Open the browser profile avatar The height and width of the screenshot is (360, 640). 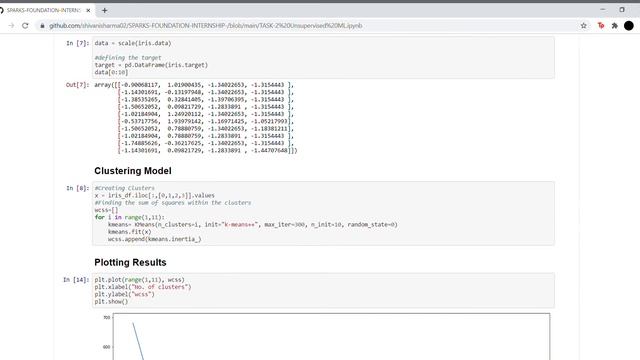(629, 26)
